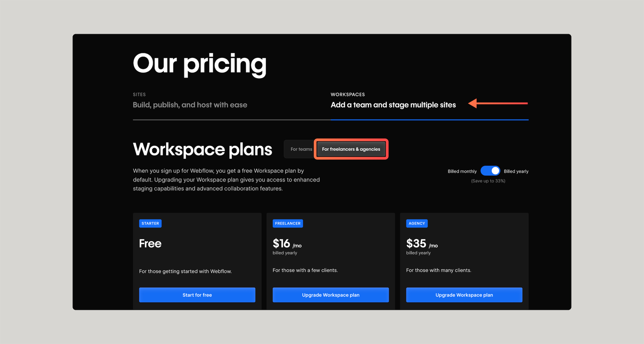Screen dimensions: 644x344
Task: Click the Free price heading
Action: pos(150,243)
